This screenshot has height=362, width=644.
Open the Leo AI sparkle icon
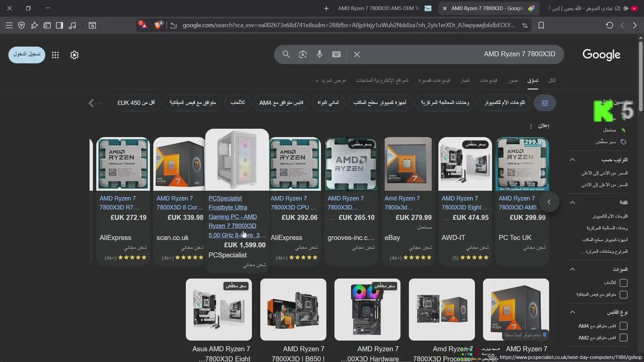34,25
